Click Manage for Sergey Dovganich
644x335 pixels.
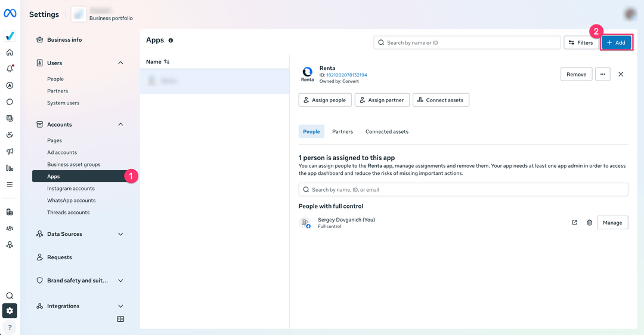point(612,223)
